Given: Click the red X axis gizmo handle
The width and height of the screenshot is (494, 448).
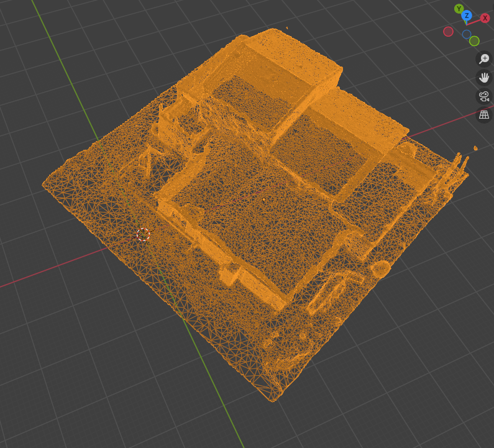Looking at the screenshot, I should (x=485, y=18).
